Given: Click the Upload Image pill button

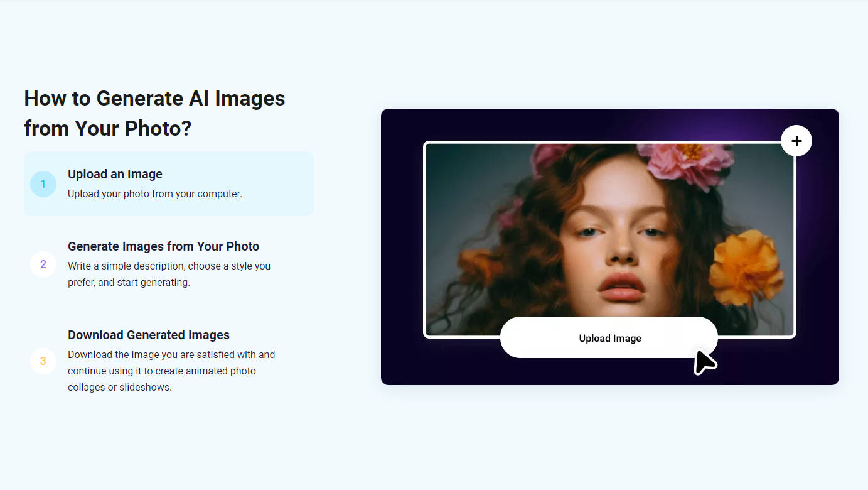Looking at the screenshot, I should click(609, 337).
